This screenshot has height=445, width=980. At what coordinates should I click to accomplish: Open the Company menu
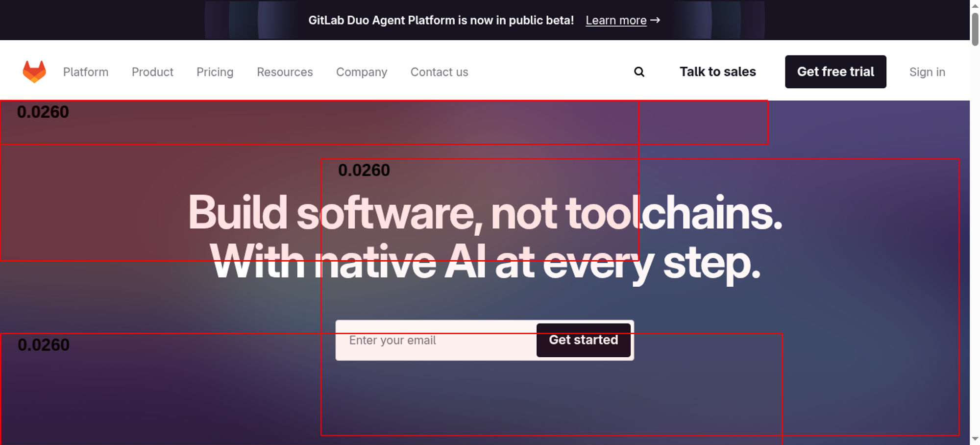(x=362, y=72)
